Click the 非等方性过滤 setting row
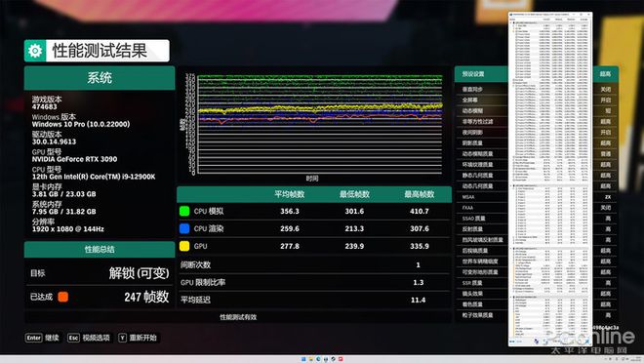 pos(538,122)
